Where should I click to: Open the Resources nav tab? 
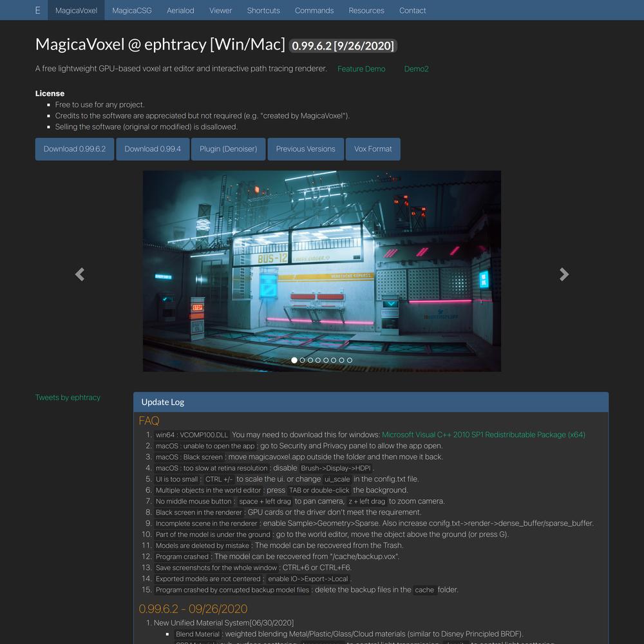click(366, 10)
